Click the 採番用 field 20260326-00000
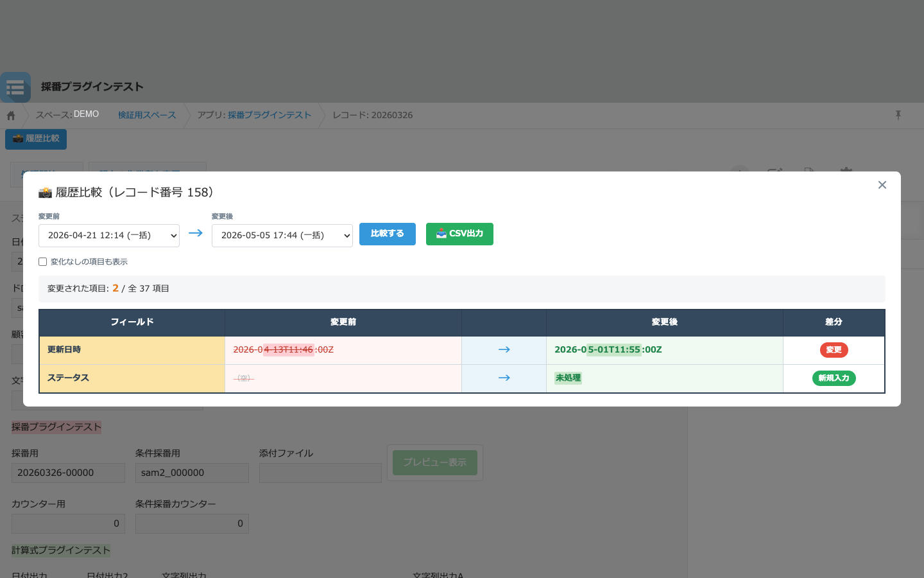 68,473
